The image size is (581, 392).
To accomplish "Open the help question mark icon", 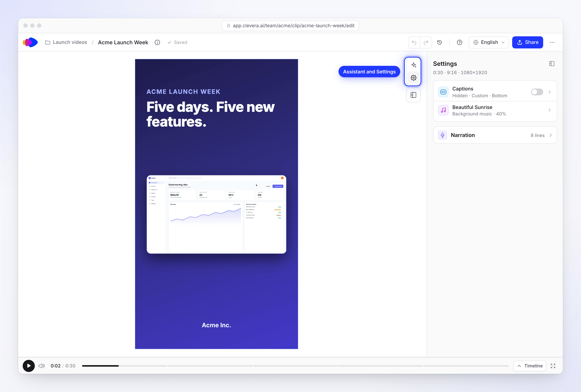I will coord(459,42).
